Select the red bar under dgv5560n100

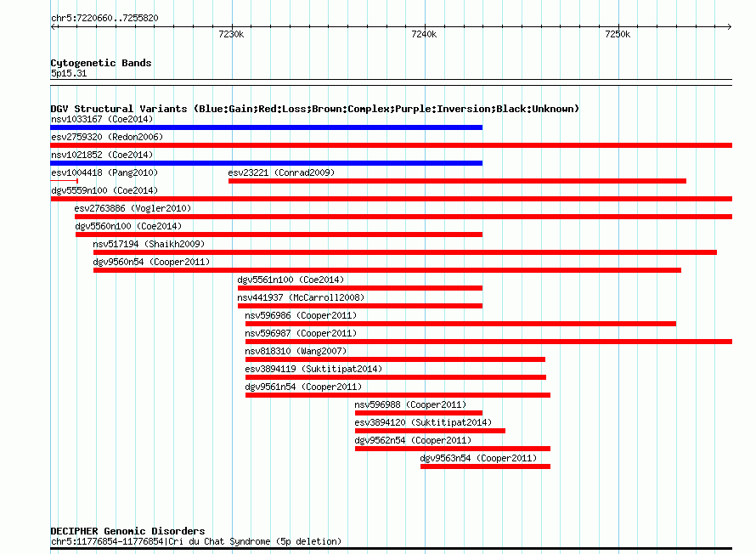(x=279, y=235)
